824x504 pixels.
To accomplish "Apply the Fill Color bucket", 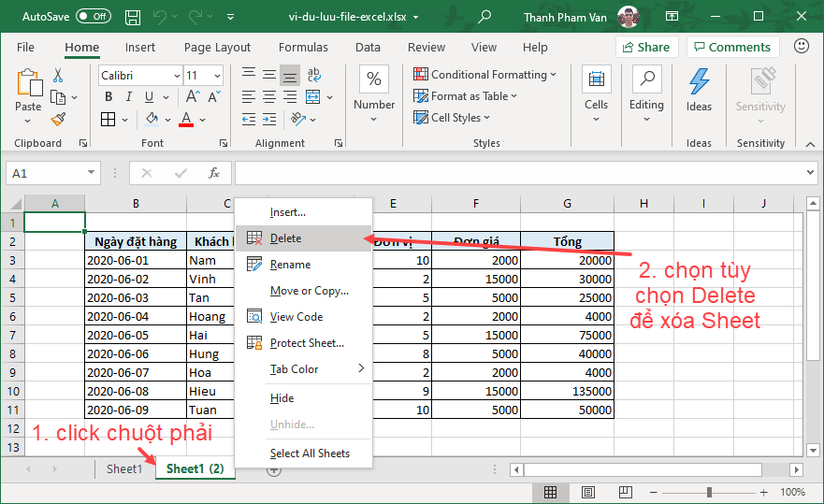I will tap(152, 120).
